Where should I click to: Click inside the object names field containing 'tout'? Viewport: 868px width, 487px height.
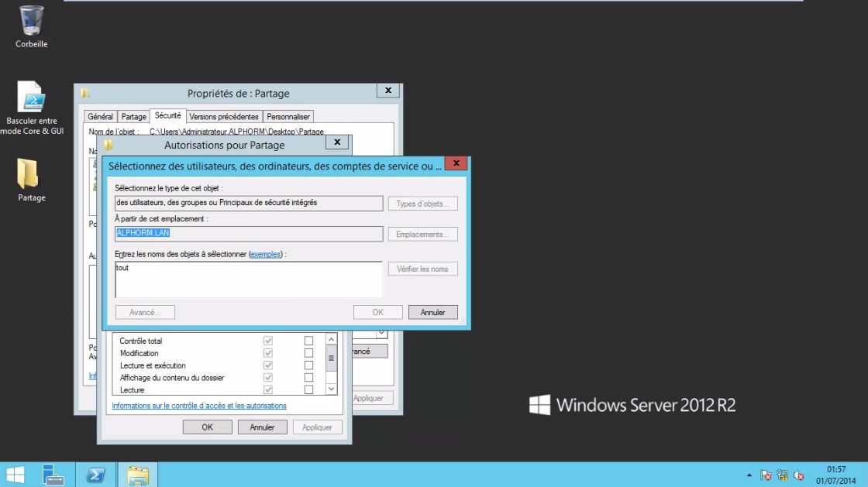pyautogui.click(x=248, y=279)
